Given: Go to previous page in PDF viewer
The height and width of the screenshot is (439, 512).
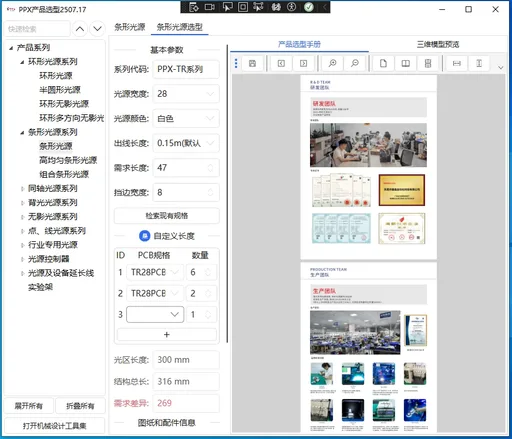Looking at the screenshot, I should [x=281, y=63].
